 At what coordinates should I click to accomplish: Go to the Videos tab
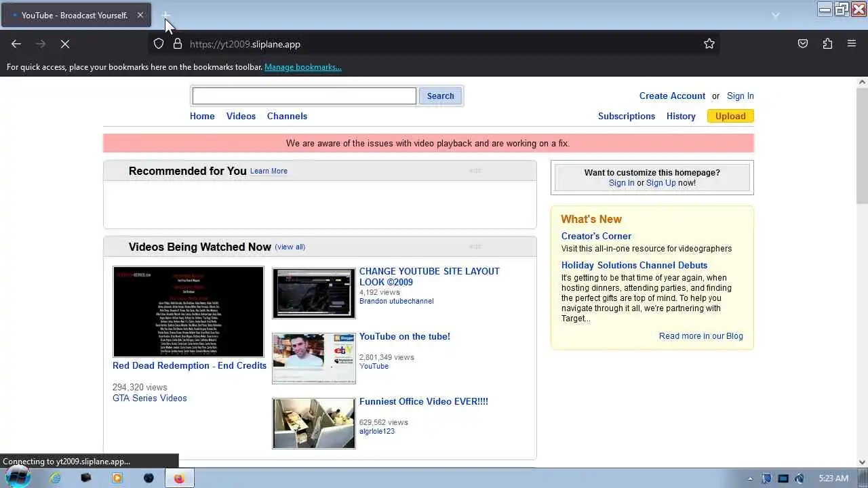tap(241, 116)
